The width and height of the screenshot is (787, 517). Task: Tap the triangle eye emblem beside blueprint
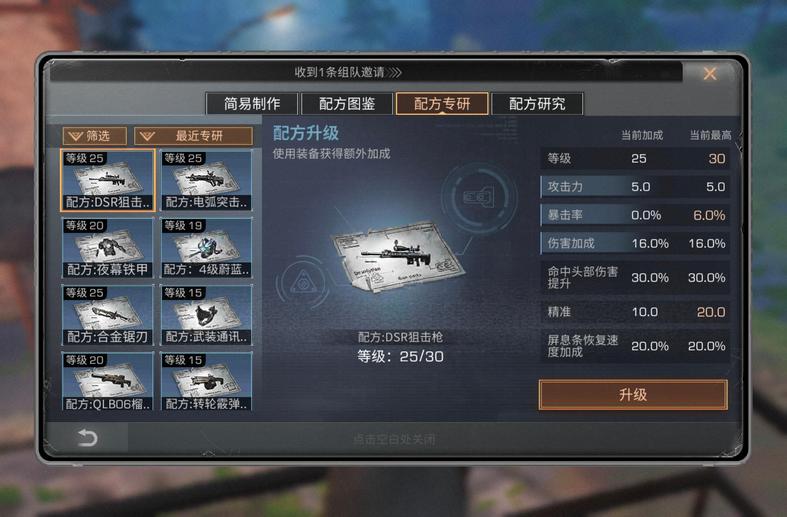point(303,283)
